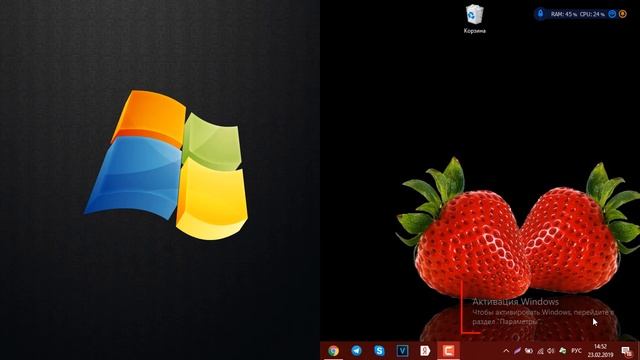Open Skype from the taskbar

tap(379, 351)
